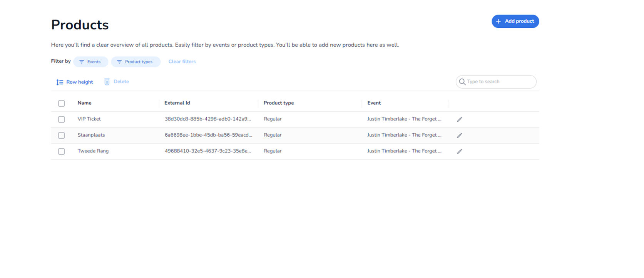Tick the Staanplaats row checkbox
Screen dimensions: 644x278
pos(62,136)
